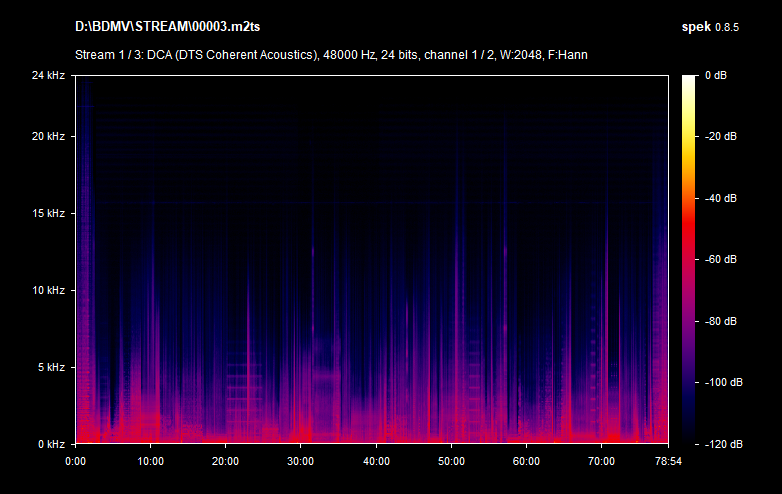Screen dimensions: 782x494
Task: Click the 0:00 time axis marker
Action: pyautogui.click(x=75, y=461)
